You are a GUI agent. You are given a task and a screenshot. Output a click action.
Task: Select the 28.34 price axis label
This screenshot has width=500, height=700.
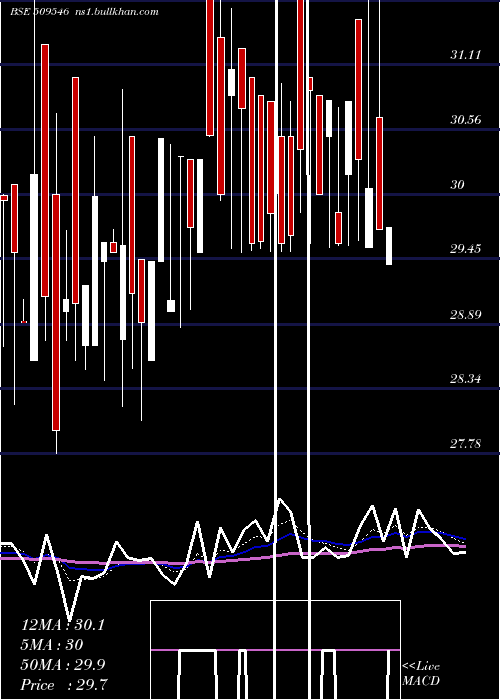[466, 379]
